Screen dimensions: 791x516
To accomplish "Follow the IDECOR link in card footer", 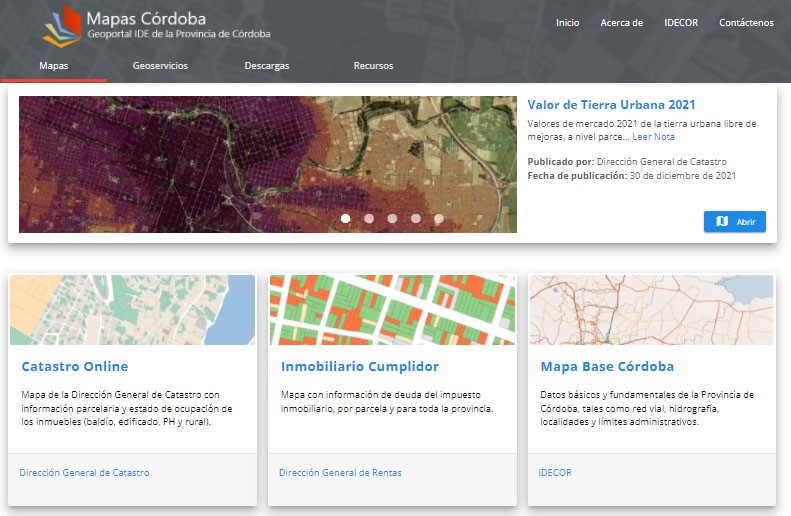I will (x=555, y=473).
